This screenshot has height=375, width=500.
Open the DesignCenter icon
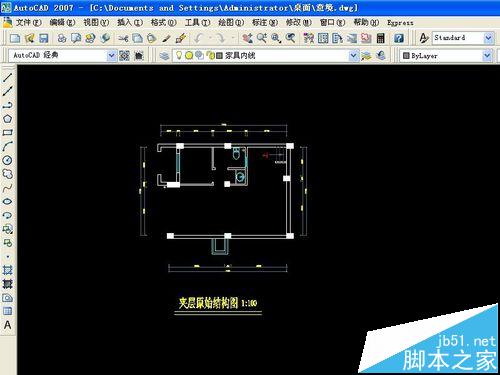pos(323,38)
